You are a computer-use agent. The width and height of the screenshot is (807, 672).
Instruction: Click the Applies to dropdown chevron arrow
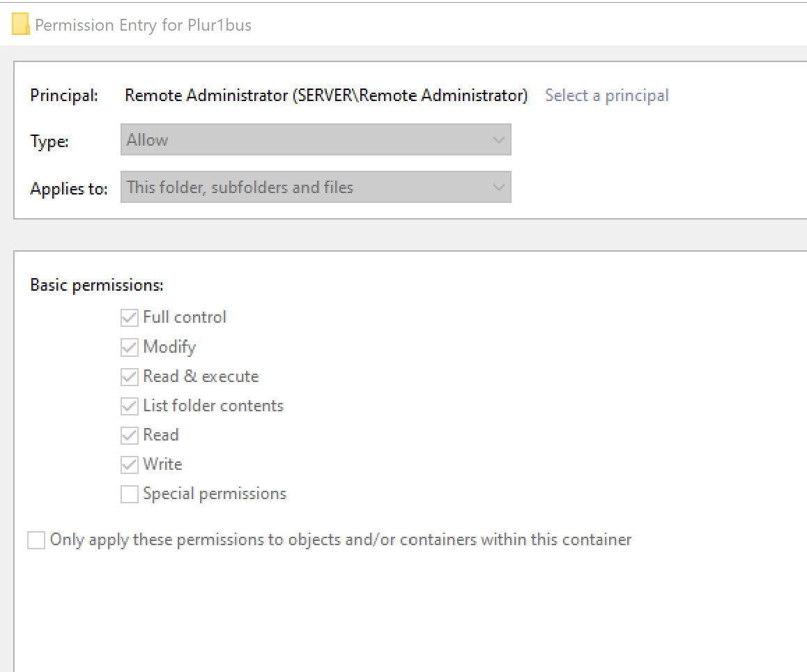(x=498, y=187)
